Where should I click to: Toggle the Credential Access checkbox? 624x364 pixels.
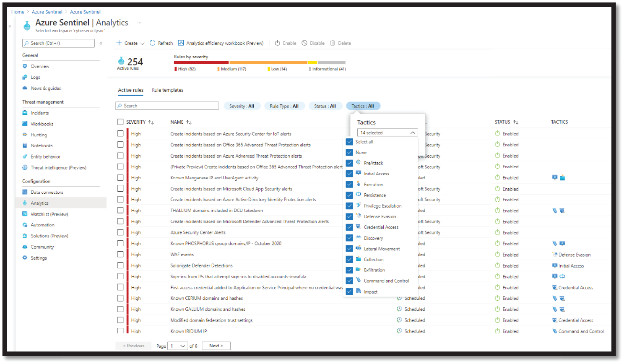point(349,227)
